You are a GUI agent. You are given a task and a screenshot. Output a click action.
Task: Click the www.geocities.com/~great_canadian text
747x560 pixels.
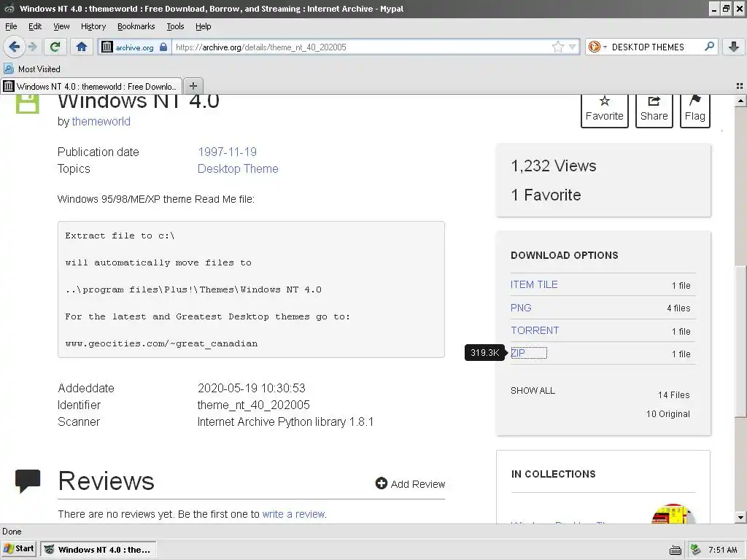pos(161,343)
